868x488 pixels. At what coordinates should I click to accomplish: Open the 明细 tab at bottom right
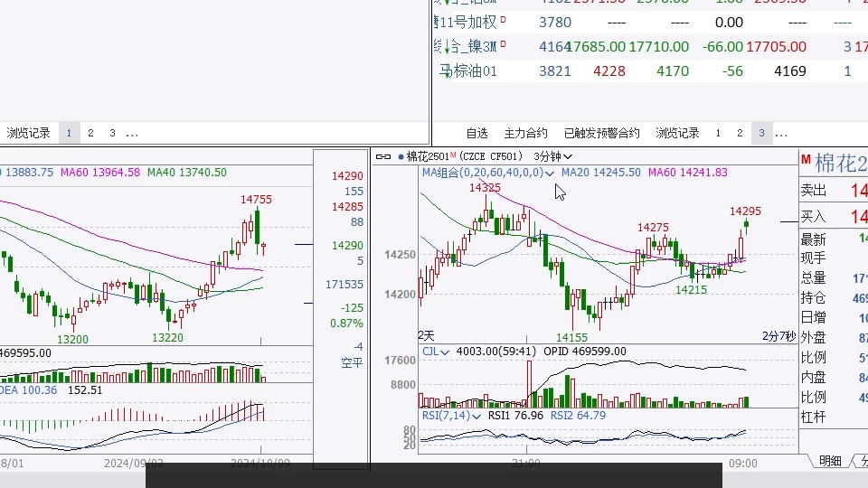[830, 460]
